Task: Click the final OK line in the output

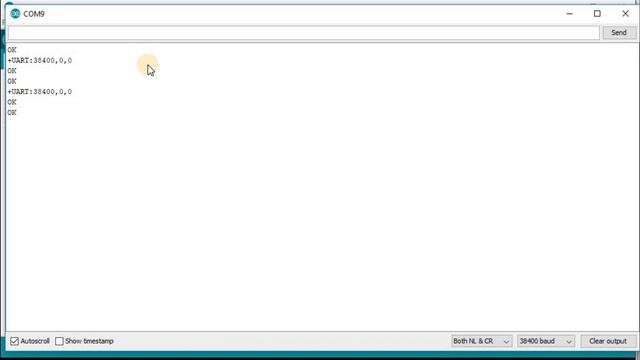Action: pos(12,113)
